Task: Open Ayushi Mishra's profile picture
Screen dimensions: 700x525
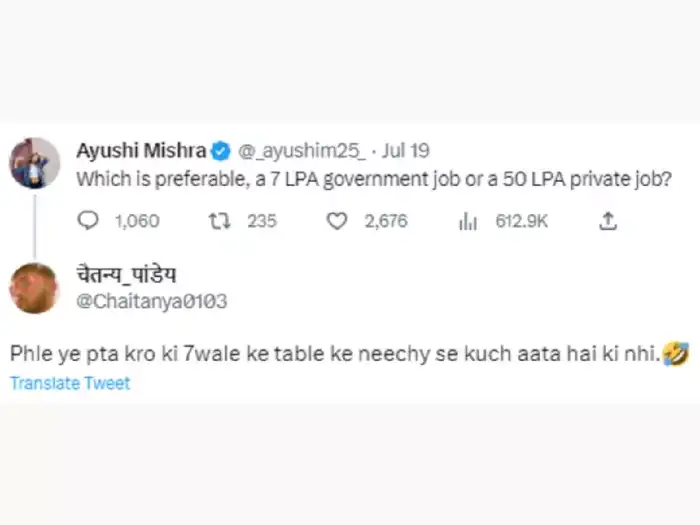Action: [35, 162]
